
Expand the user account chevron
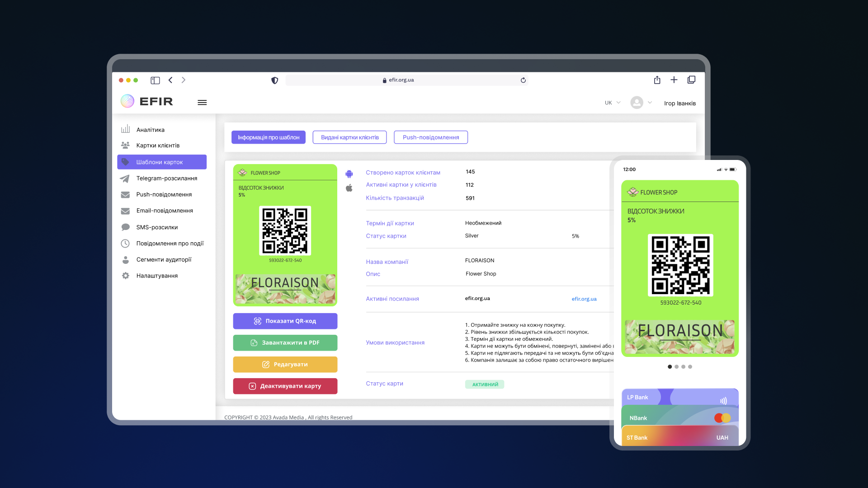click(650, 103)
